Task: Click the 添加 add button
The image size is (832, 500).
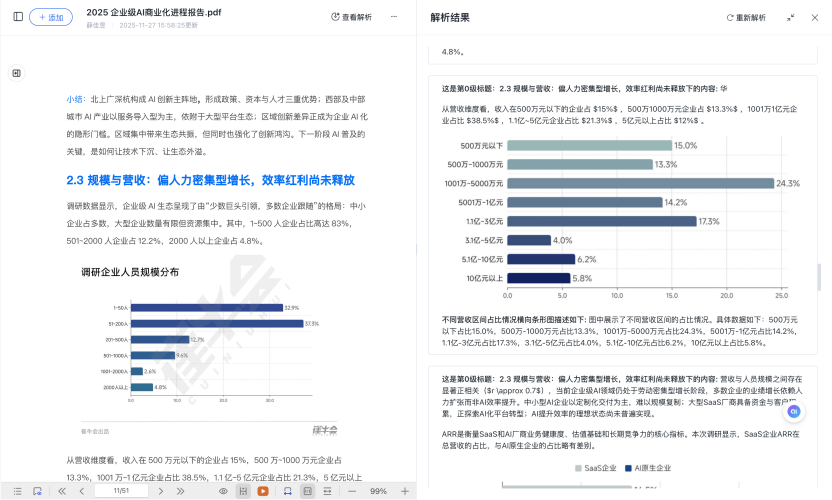Action: click(x=51, y=17)
